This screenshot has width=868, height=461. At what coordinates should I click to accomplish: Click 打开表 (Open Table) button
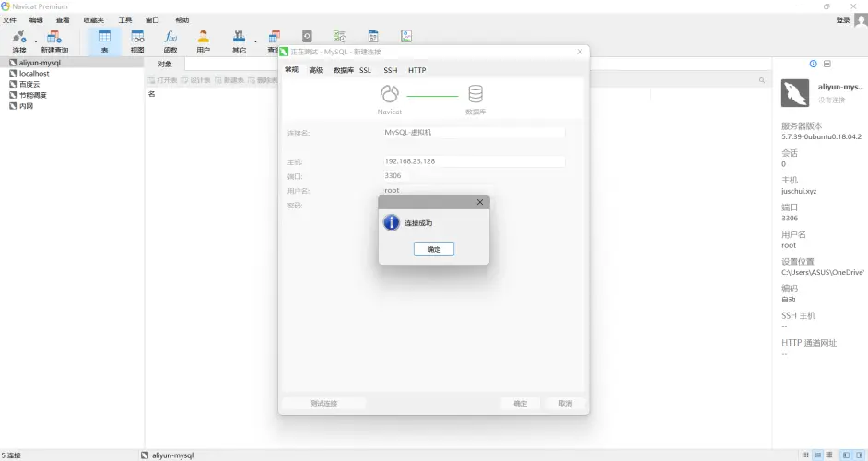[x=162, y=80]
